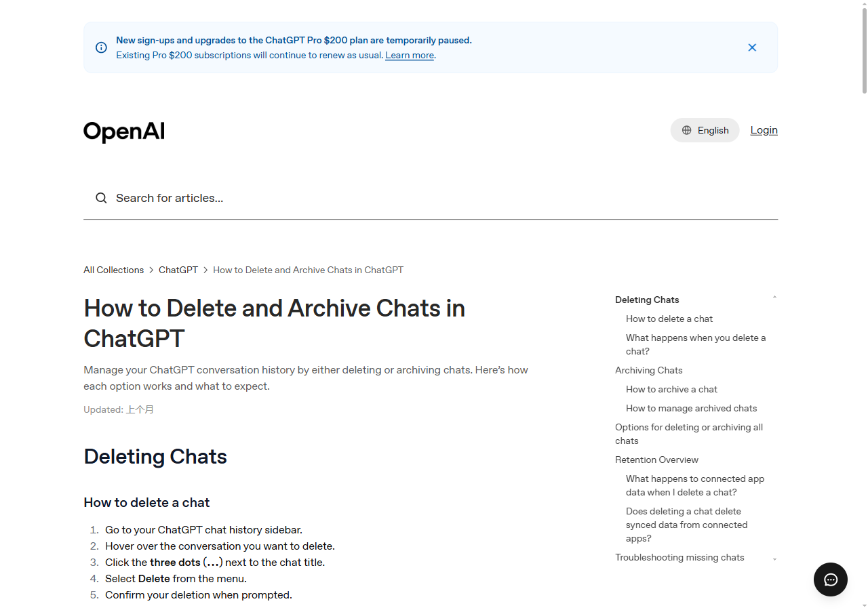Click step 'Confirm your deletion when prompted.'

pos(199,595)
